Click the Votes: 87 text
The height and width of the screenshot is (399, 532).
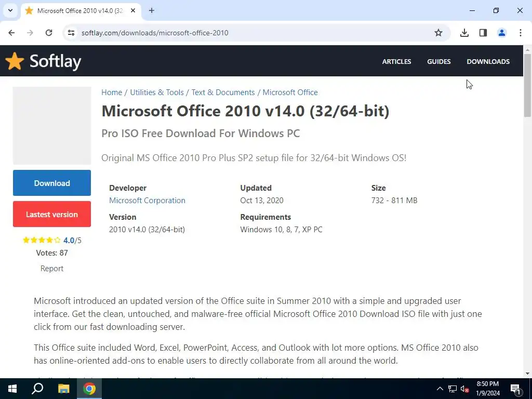pos(52,253)
